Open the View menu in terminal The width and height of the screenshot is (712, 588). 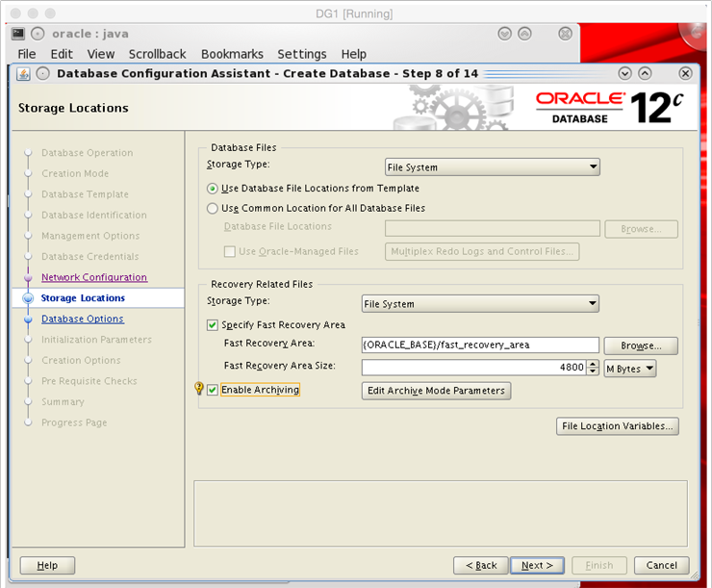[x=101, y=54]
